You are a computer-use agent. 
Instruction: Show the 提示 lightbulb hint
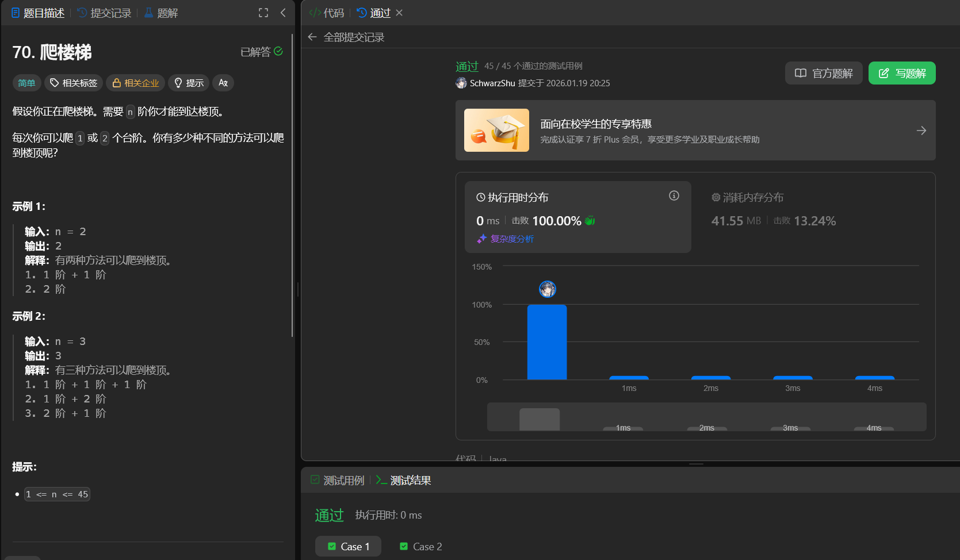(x=189, y=83)
